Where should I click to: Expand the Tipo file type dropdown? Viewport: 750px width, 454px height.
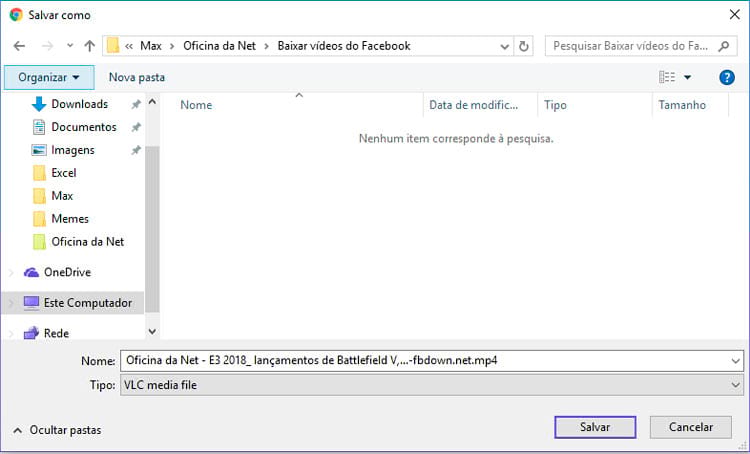tap(735, 384)
